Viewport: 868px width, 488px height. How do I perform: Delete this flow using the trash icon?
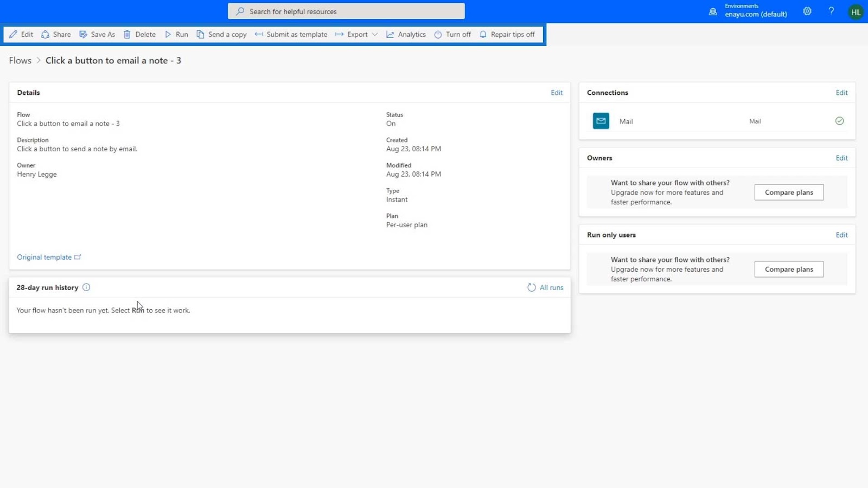pos(127,34)
